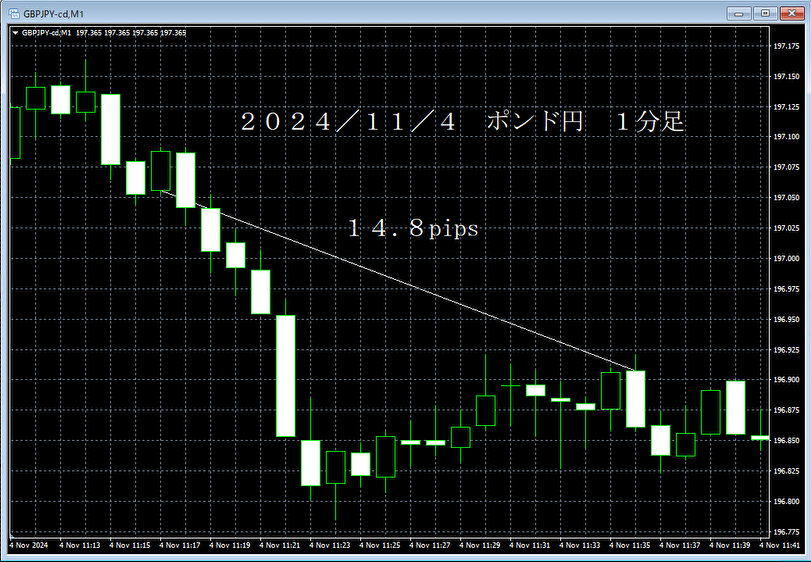This screenshot has width=811, height=562.
Task: Click the '4 Nov 11:27' time label
Action: pos(430,545)
